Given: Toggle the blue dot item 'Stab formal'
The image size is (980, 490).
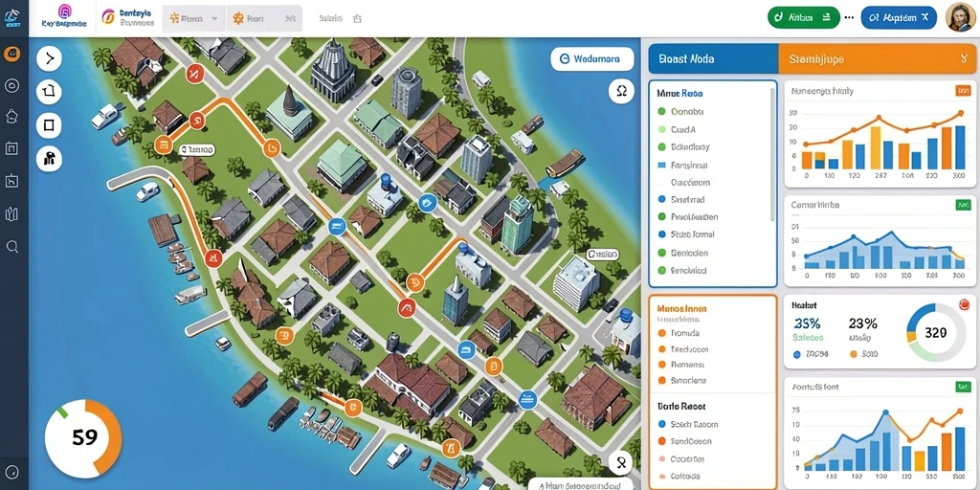Looking at the screenshot, I should point(685,234).
